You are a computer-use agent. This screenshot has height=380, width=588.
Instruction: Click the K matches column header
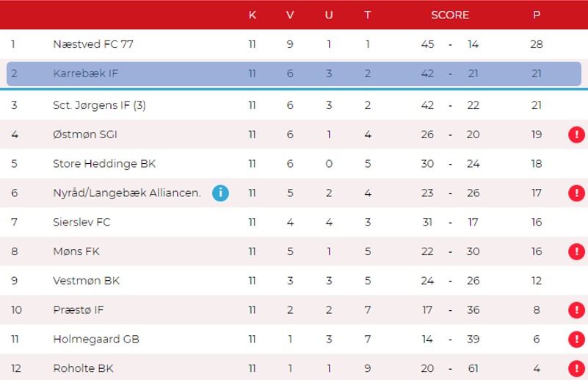coord(253,15)
